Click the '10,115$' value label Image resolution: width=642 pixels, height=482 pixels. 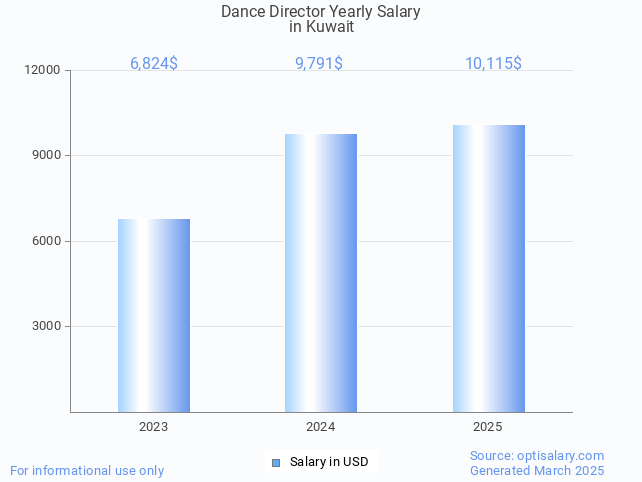[x=493, y=63]
